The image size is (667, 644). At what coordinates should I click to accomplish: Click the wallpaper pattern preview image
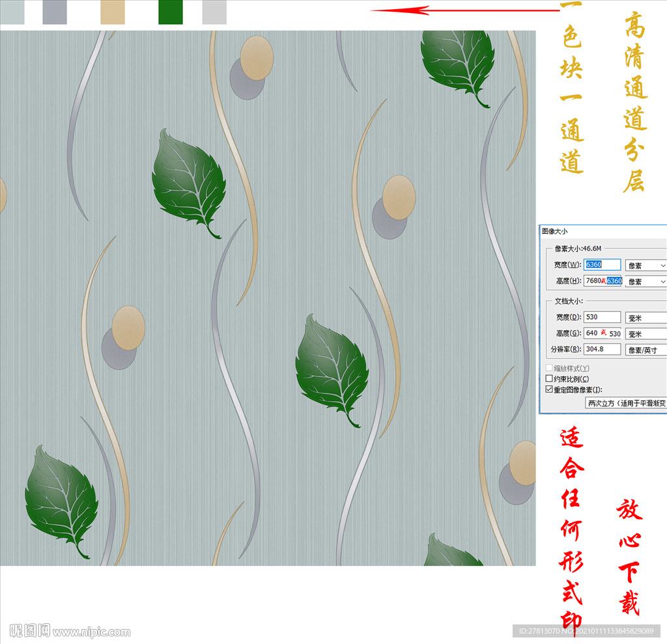[x=268, y=298]
